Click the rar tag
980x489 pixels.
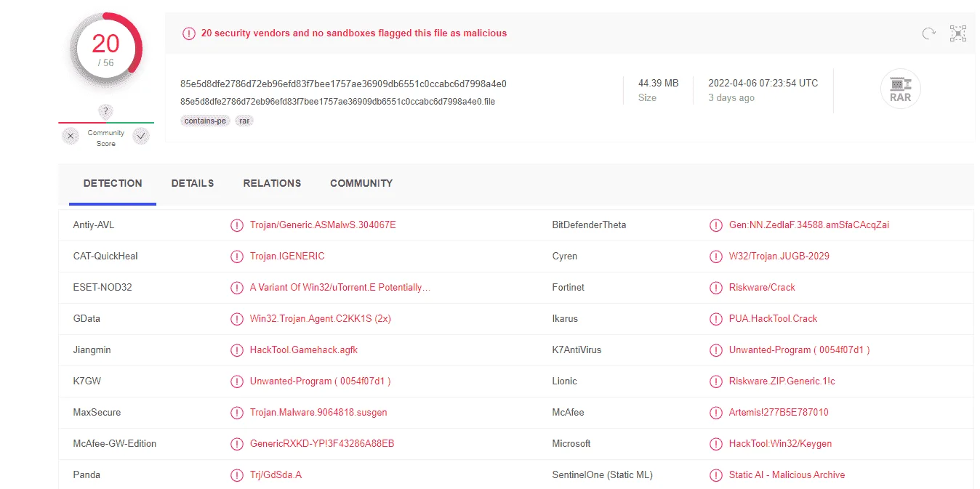coord(245,121)
